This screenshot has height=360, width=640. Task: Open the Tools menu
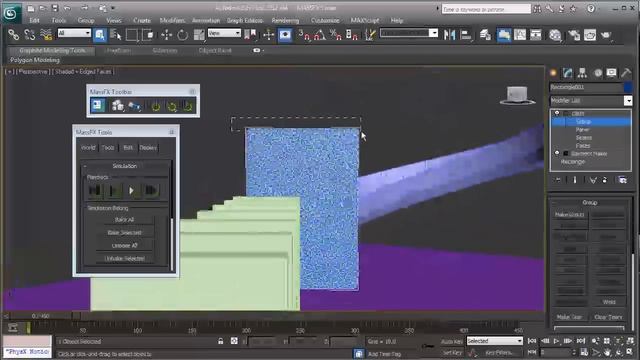59,20
